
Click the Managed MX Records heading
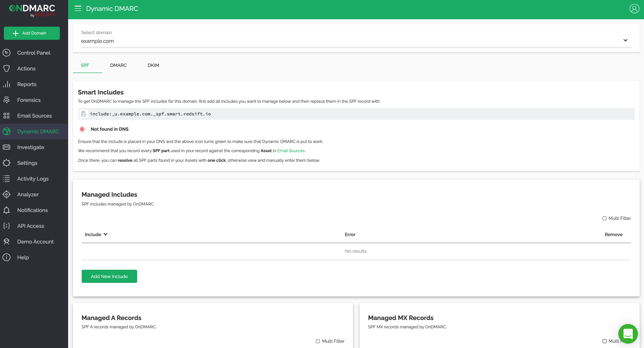click(x=401, y=318)
